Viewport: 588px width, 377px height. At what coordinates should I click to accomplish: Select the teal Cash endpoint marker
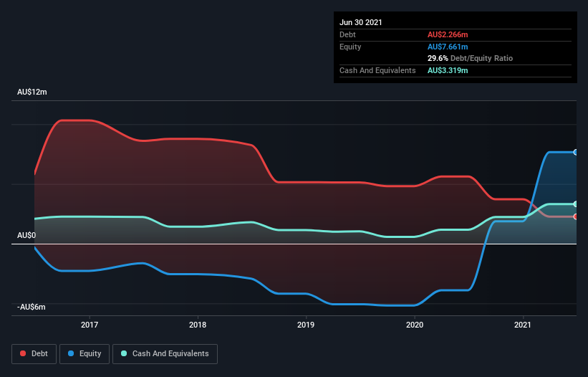[x=576, y=204]
